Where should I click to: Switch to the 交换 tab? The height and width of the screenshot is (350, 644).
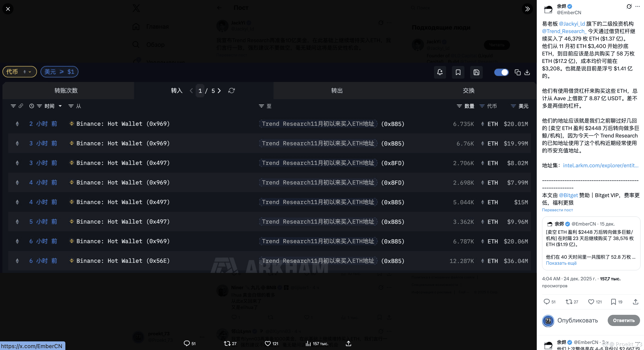[468, 91]
